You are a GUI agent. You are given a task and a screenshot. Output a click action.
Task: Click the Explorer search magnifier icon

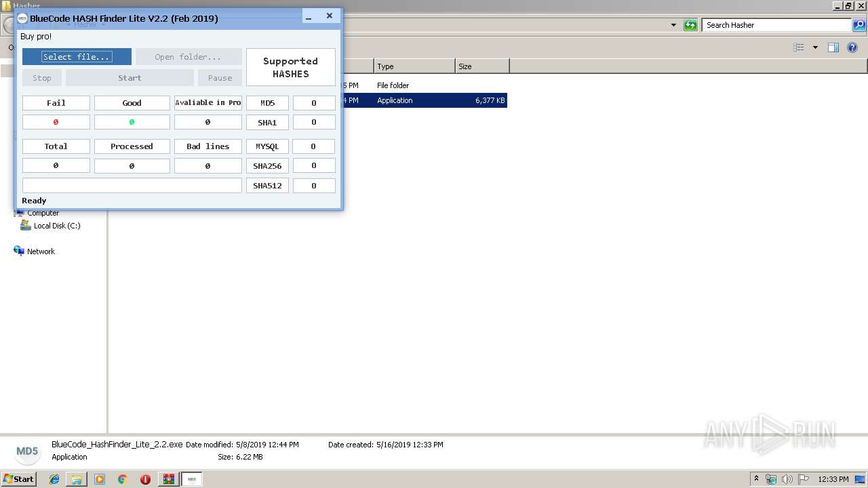[x=859, y=25]
